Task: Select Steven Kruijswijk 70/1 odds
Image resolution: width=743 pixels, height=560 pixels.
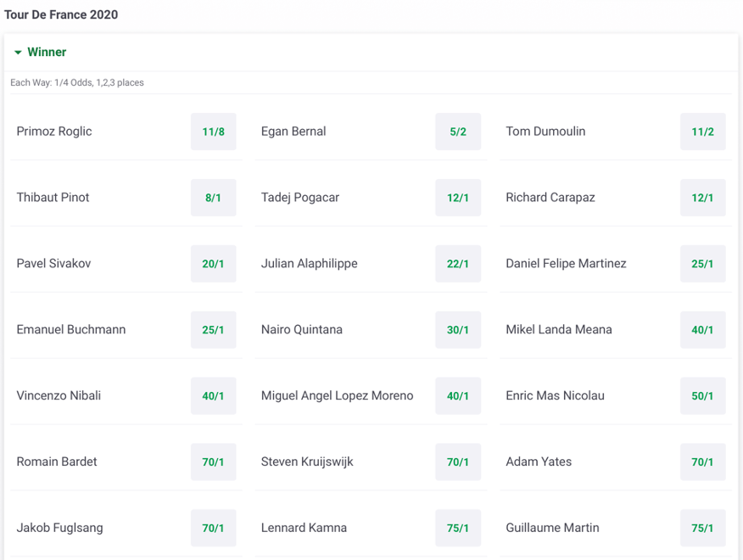Action: [x=458, y=462]
